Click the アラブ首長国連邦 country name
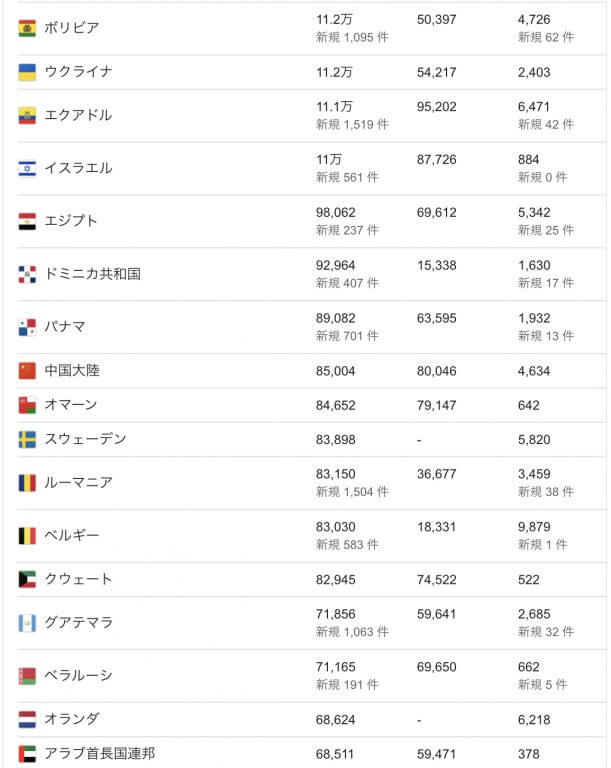 (x=99, y=754)
